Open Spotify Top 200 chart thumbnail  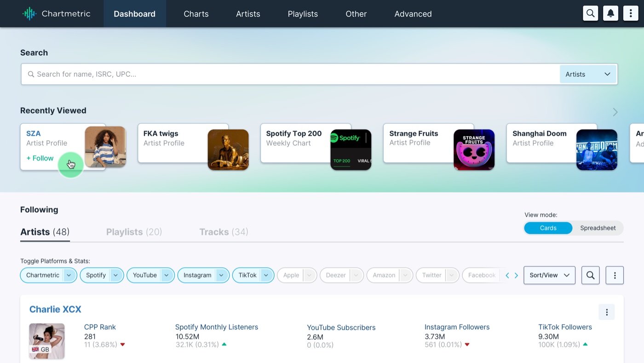[x=351, y=150]
